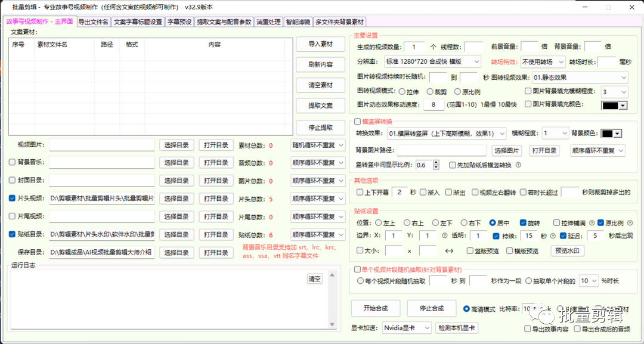Click the 线程数 input field
This screenshot has width=644, height=344.
[x=473, y=47]
